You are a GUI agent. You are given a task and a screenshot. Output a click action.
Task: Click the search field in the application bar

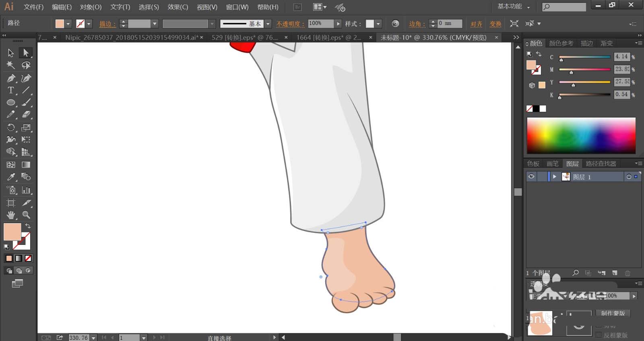pos(564,7)
